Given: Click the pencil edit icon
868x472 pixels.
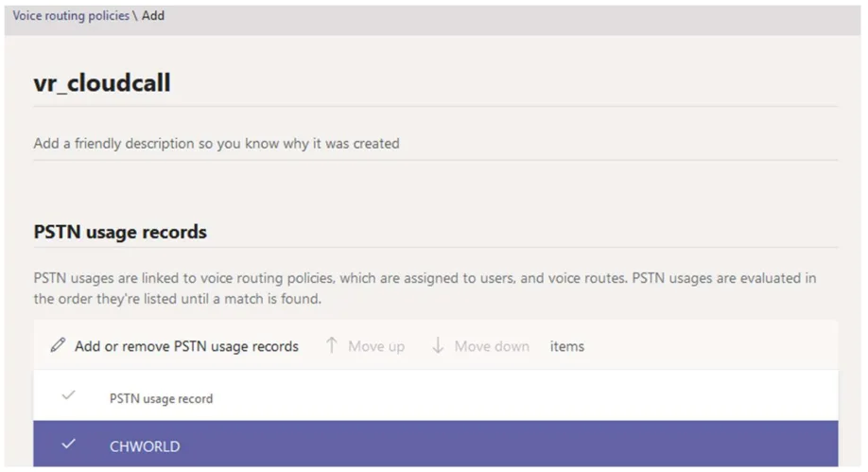Looking at the screenshot, I should point(59,346).
